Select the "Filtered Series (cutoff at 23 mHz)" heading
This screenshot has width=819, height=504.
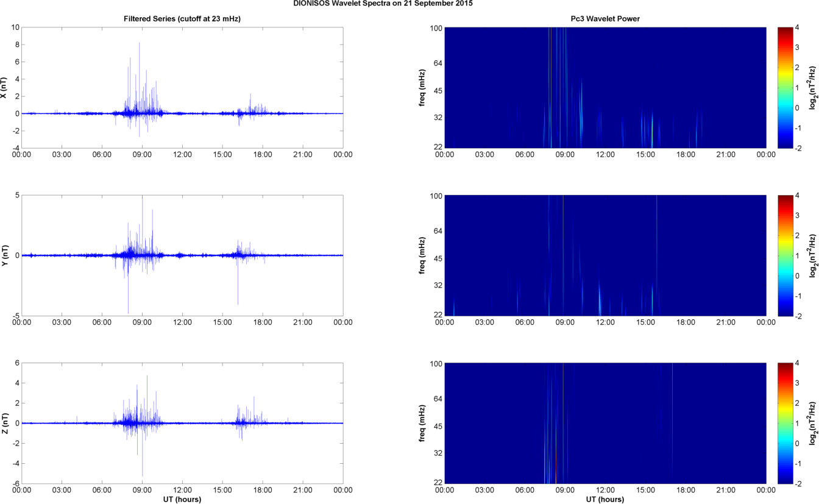[x=182, y=19]
